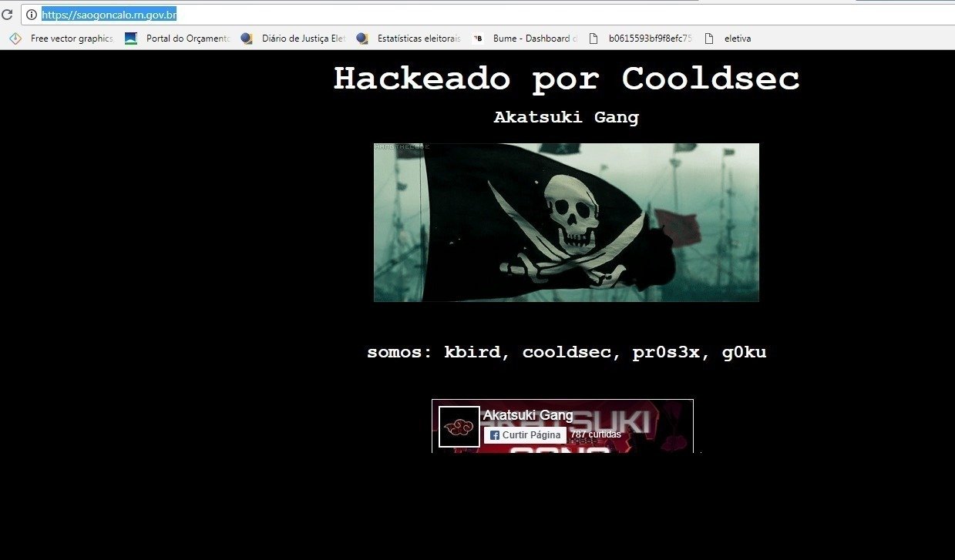
Task: Click the Free vector graphics bookmark favicon
Action: [x=15, y=39]
